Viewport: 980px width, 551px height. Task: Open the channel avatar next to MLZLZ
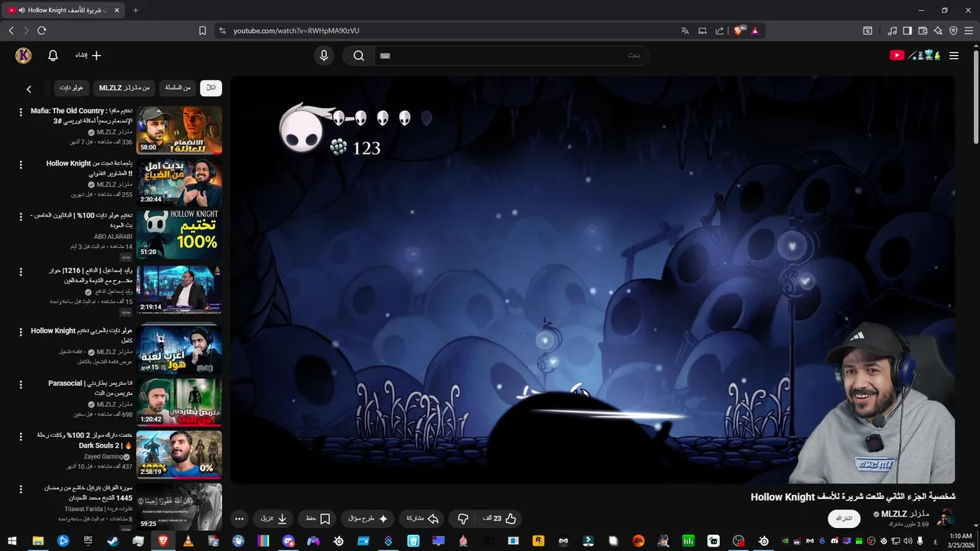pyautogui.click(x=946, y=518)
